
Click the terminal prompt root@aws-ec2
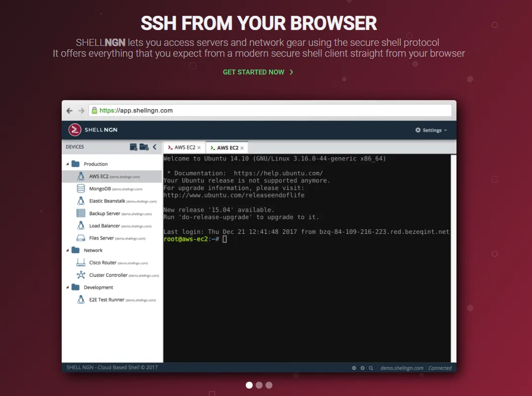(x=186, y=239)
